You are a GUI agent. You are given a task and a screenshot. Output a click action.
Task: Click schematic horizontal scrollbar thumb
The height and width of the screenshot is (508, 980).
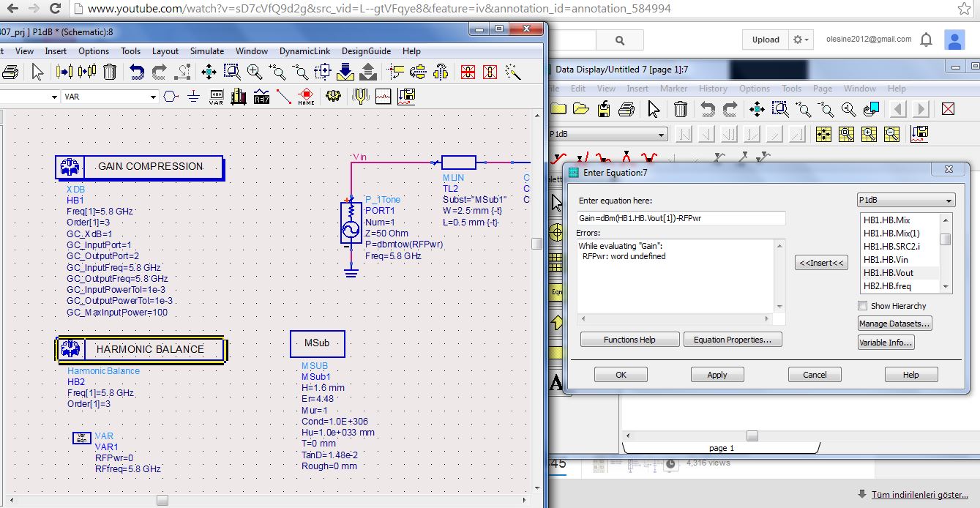[x=162, y=501]
